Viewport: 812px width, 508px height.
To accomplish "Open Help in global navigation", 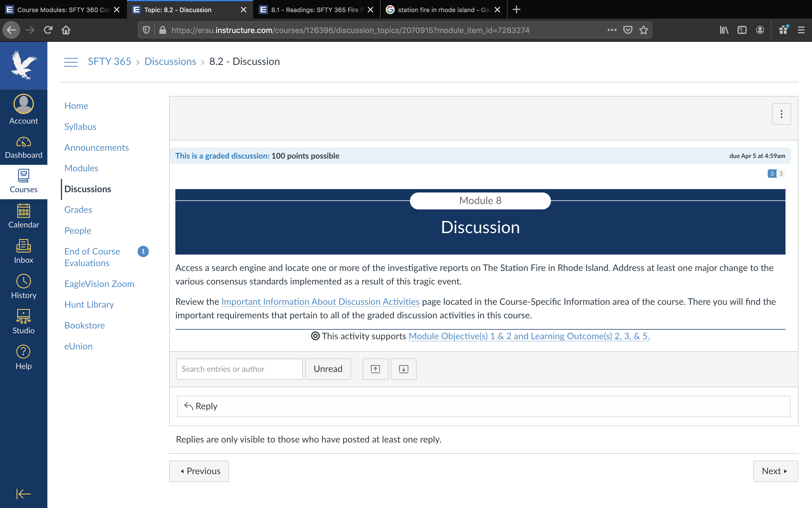I will coord(23,358).
